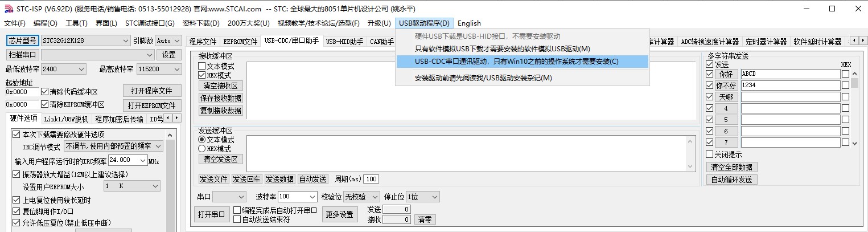Click the 周期(ms) input field
This screenshot has height=232, width=868.
371,179
